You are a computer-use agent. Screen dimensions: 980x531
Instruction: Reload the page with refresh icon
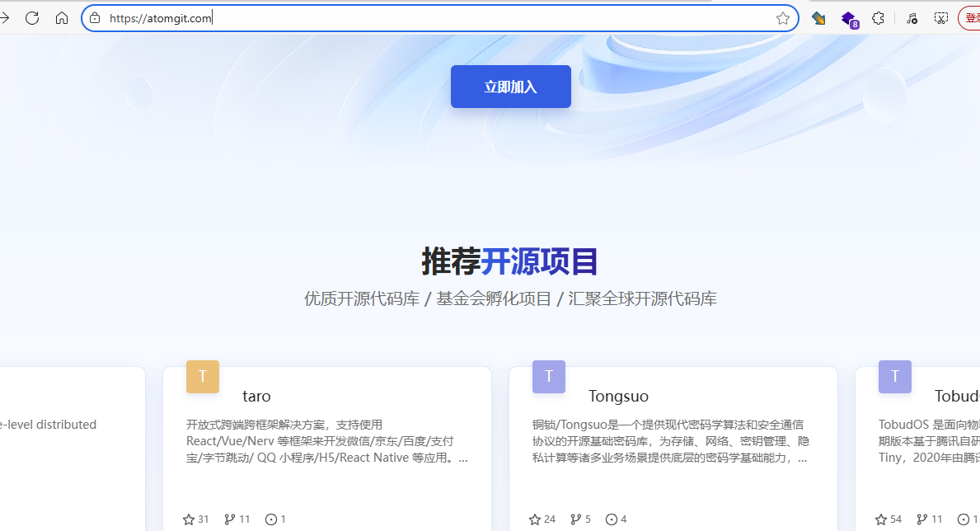tap(32, 18)
